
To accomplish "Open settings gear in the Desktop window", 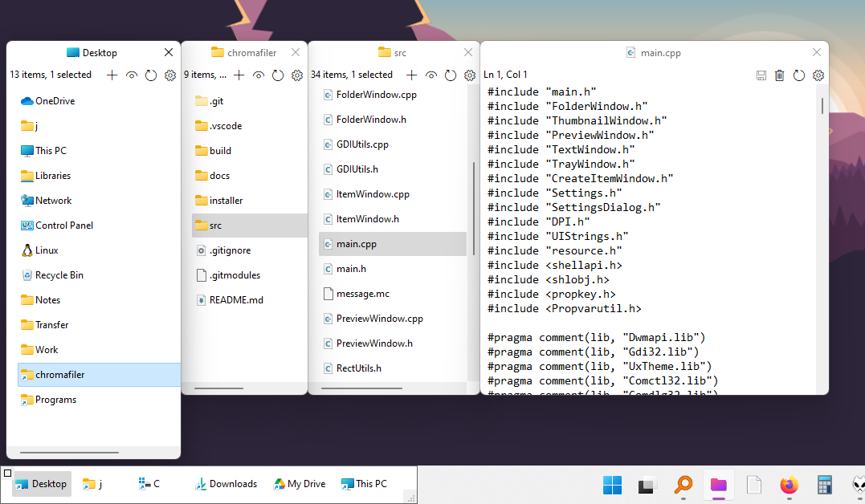I will pyautogui.click(x=169, y=75).
